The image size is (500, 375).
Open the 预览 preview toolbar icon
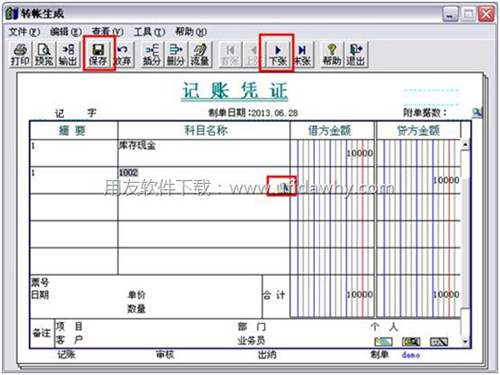click(x=44, y=54)
